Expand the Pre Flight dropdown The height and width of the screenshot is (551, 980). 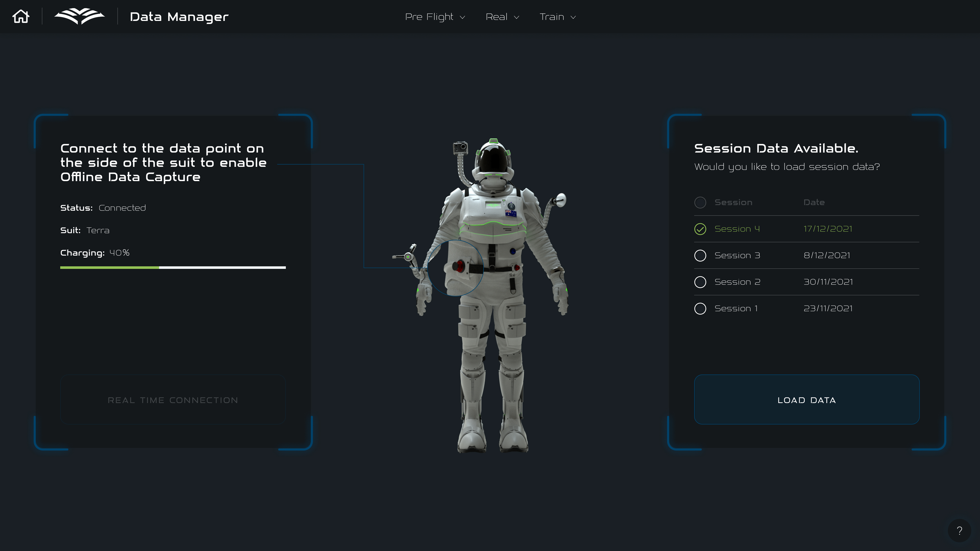(435, 17)
